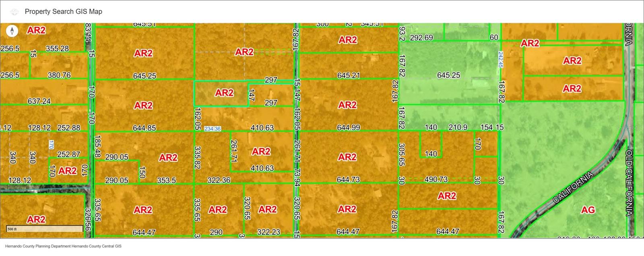Click the 210.9 parcel dimension

tap(458, 127)
